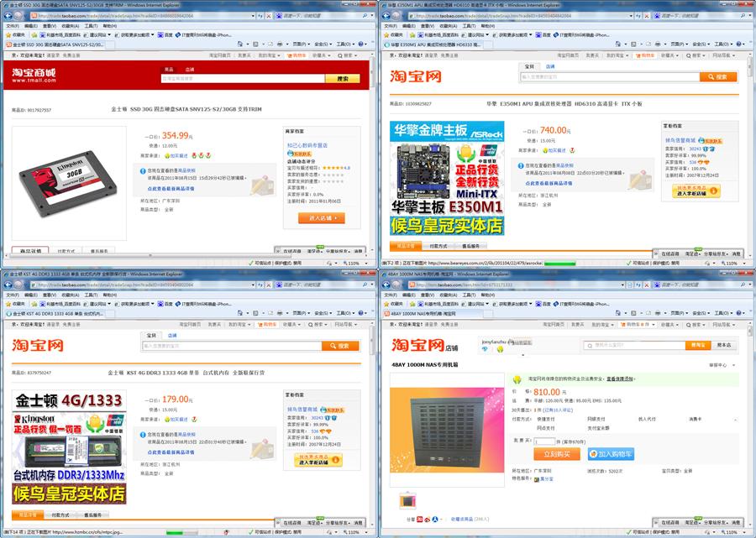The height and width of the screenshot is (538, 756).
Task: Click the orange 立刻购买 Buy Now button
Action: click(x=556, y=453)
